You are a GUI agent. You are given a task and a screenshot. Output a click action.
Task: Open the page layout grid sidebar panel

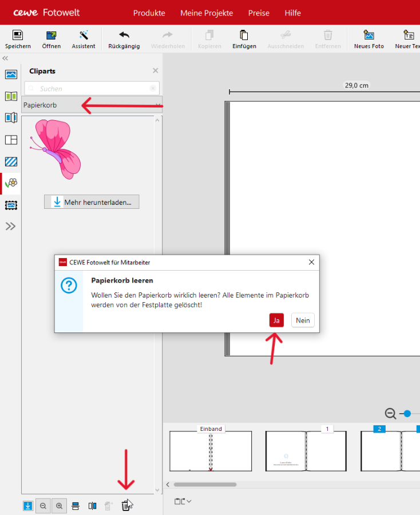pyautogui.click(x=11, y=140)
